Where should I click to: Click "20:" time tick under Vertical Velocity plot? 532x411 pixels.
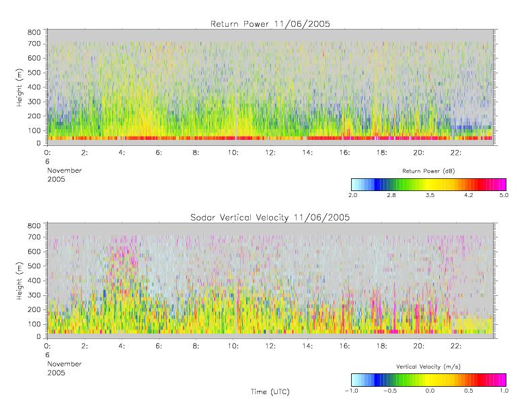click(x=419, y=346)
